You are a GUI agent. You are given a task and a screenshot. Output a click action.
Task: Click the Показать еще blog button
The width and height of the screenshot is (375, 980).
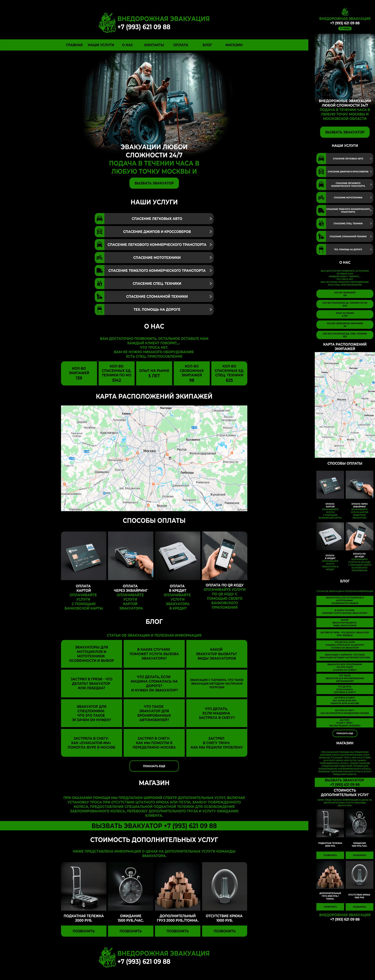point(154,766)
